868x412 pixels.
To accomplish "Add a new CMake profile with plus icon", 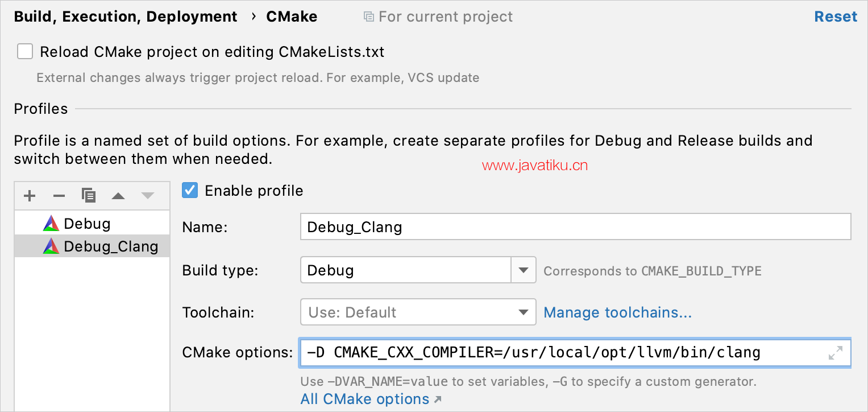I will [x=30, y=196].
